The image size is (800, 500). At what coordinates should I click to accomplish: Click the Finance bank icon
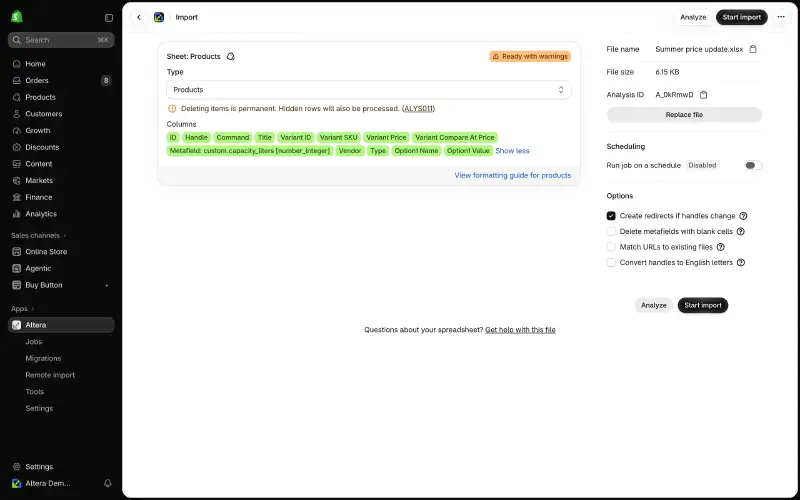pos(17,197)
